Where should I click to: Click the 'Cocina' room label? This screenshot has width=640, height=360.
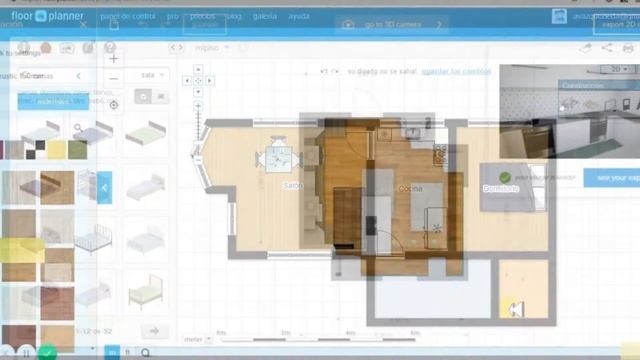pos(411,189)
